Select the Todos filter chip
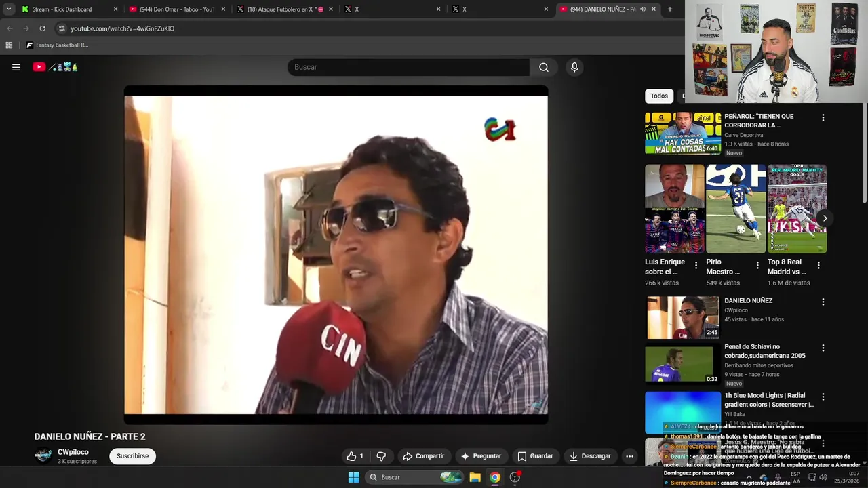 point(659,96)
